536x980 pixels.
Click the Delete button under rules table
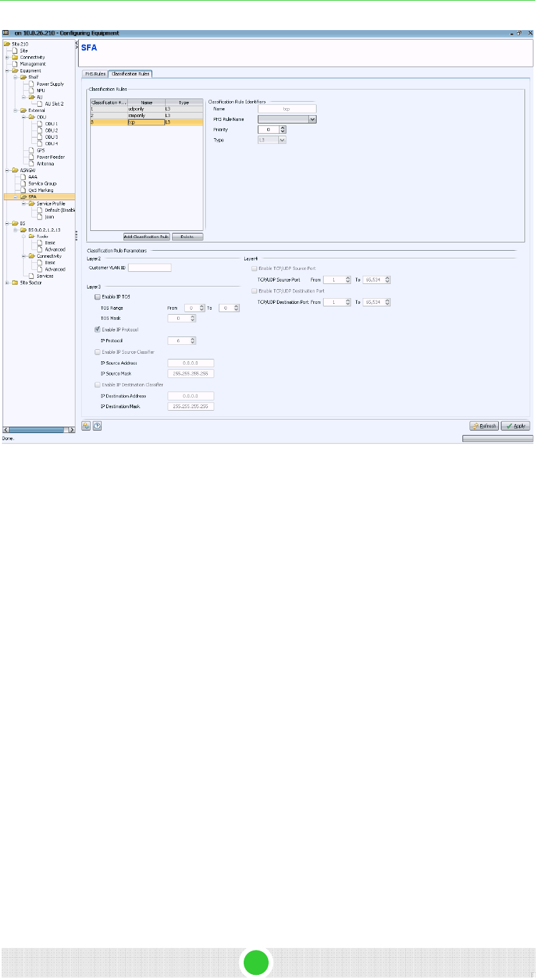click(187, 237)
